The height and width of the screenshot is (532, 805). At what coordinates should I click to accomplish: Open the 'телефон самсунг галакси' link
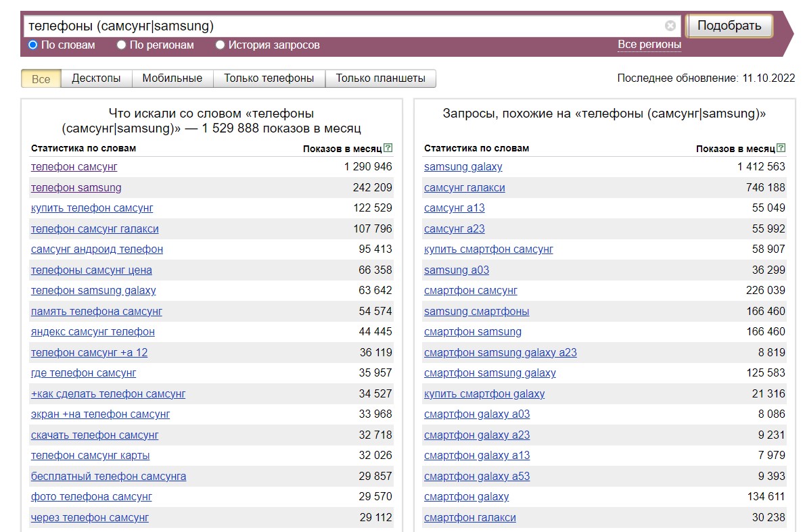click(x=95, y=228)
